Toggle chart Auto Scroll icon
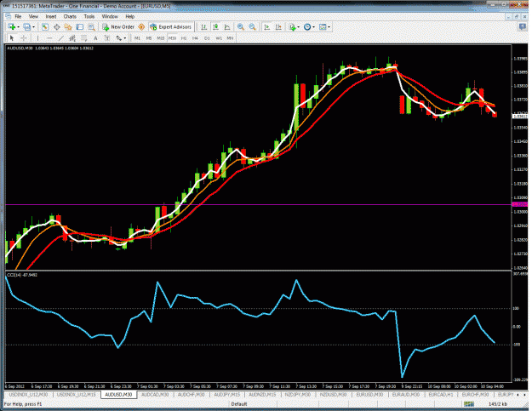Screen dimensions: 532x411 coord(267,26)
